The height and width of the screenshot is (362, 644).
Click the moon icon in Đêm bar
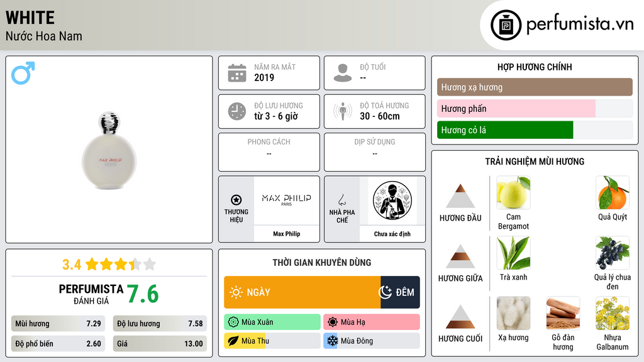click(386, 292)
